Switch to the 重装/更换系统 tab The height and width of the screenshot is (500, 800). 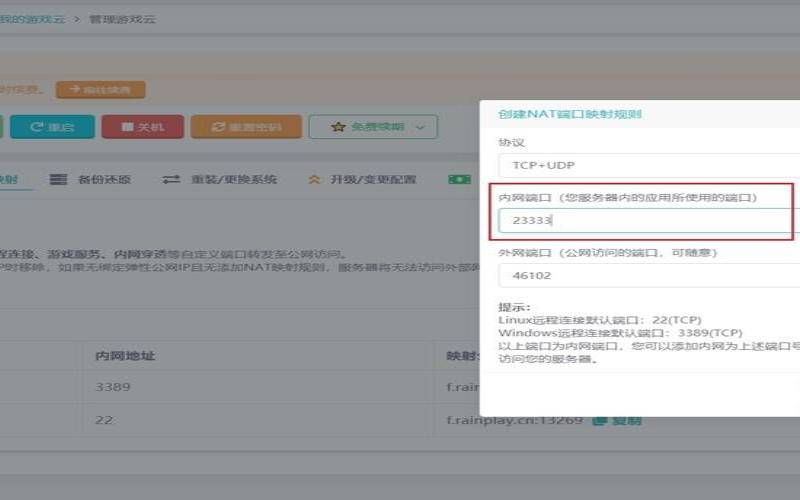(x=219, y=180)
